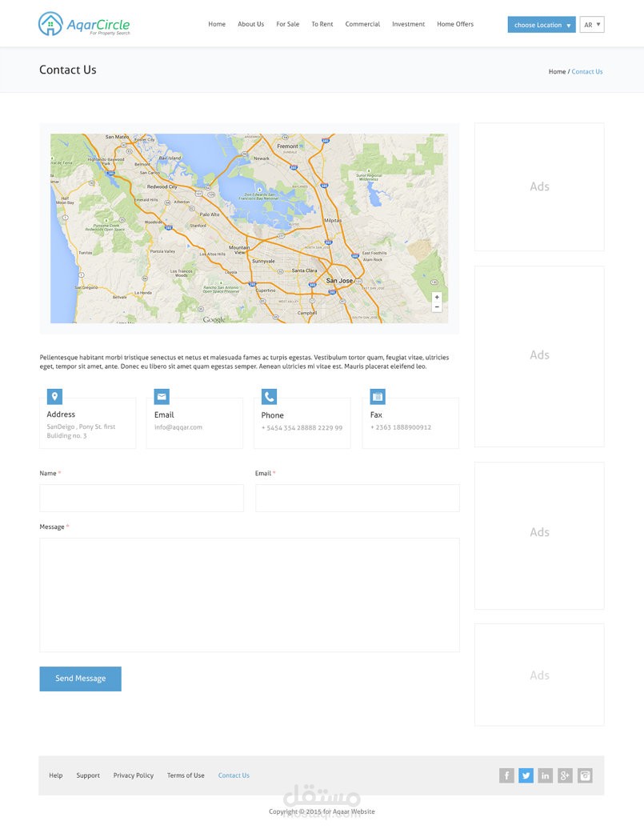
Task: Focus the Email input field
Action: [x=358, y=498]
